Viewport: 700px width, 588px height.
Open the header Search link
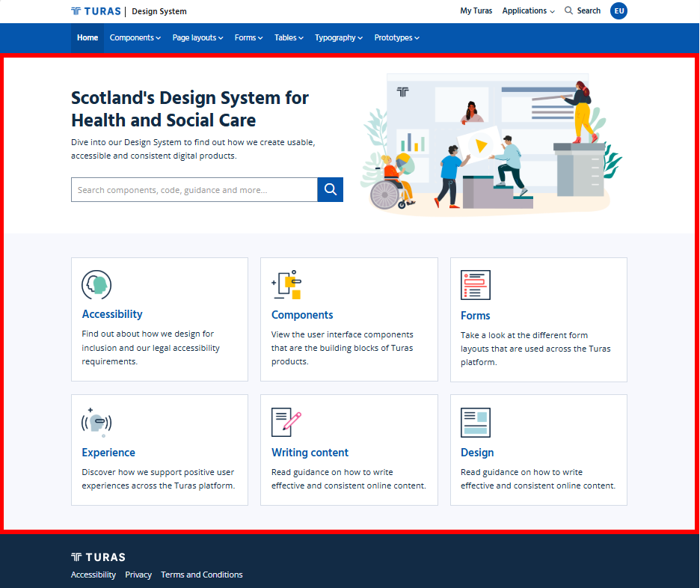583,10
